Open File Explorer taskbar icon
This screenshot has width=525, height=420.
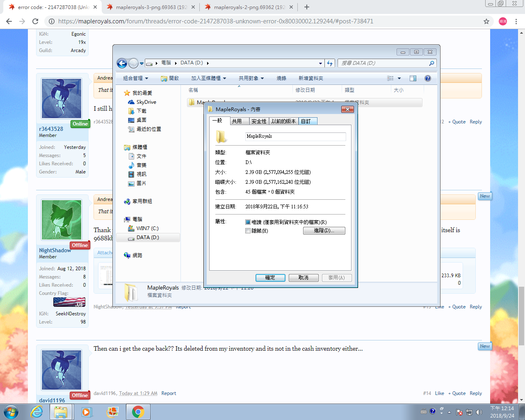(61, 412)
